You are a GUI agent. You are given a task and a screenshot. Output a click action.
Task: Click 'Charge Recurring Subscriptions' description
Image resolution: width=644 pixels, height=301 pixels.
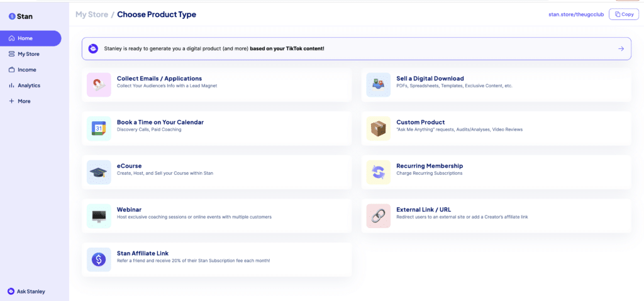pyautogui.click(x=429, y=173)
